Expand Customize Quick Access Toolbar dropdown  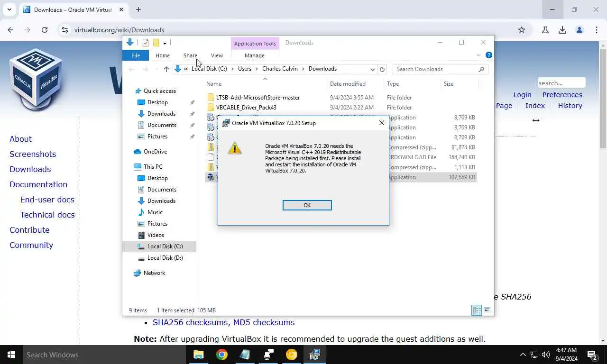pos(165,43)
